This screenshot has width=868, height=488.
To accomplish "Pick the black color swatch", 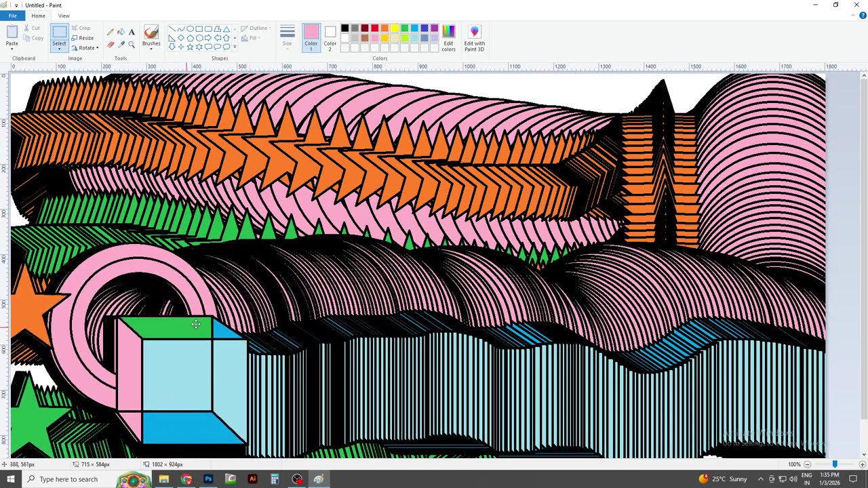I will 344,28.
